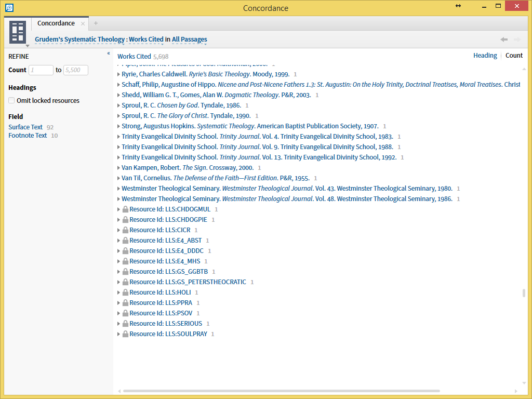Image resolution: width=532 pixels, height=399 pixels.
Task: Expand the Resource Id: LLS:SERIOUS row
Action: coord(118,324)
